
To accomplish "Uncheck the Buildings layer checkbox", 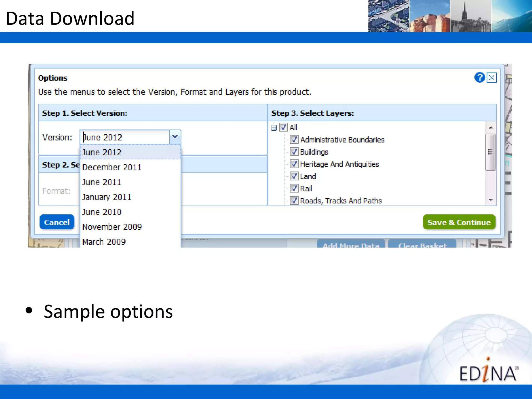I will coord(294,152).
